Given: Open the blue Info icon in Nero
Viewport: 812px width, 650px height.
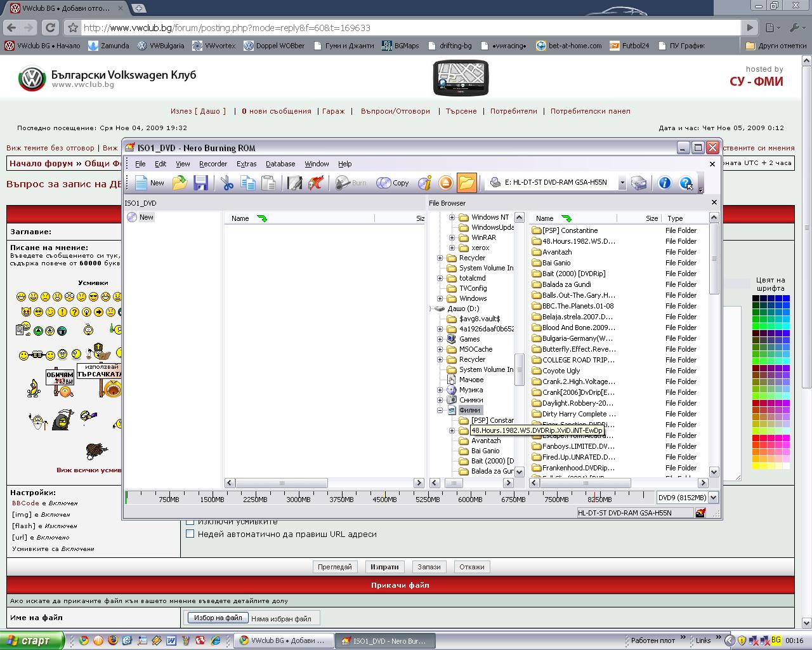Looking at the screenshot, I should pyautogui.click(x=664, y=183).
